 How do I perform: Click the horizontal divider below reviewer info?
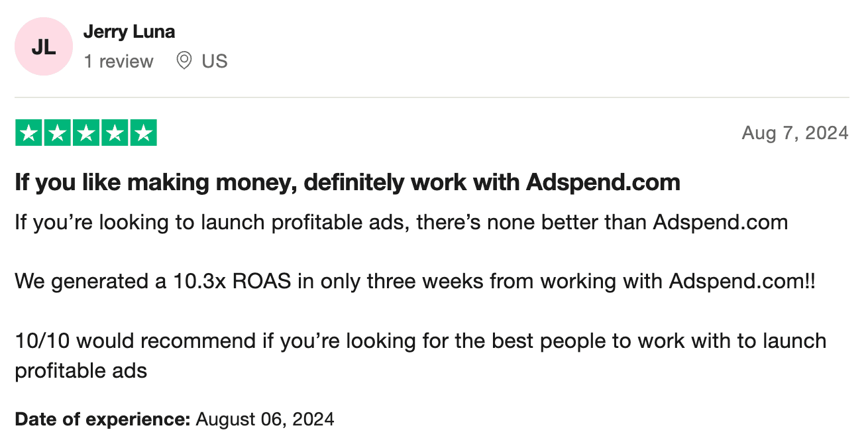tap(432, 98)
